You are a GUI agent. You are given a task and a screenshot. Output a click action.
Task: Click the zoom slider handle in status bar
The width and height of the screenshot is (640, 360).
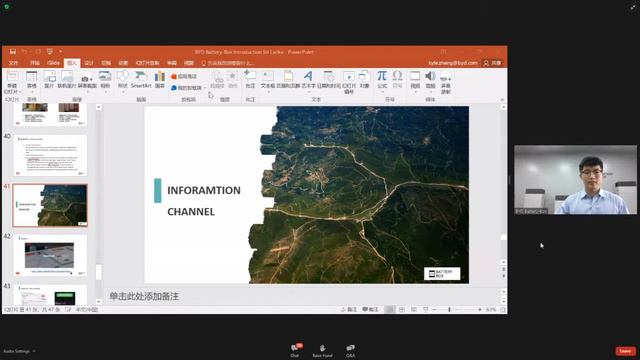(x=449, y=310)
